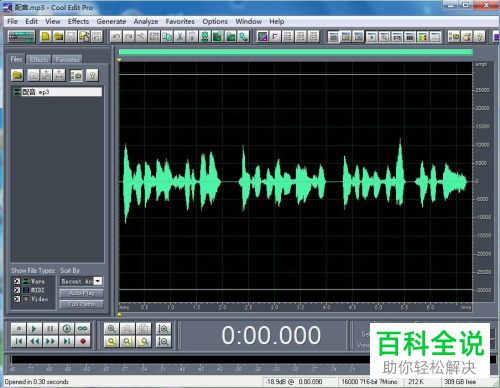Open the View menu
This screenshot has height=388, width=500.
point(53,21)
